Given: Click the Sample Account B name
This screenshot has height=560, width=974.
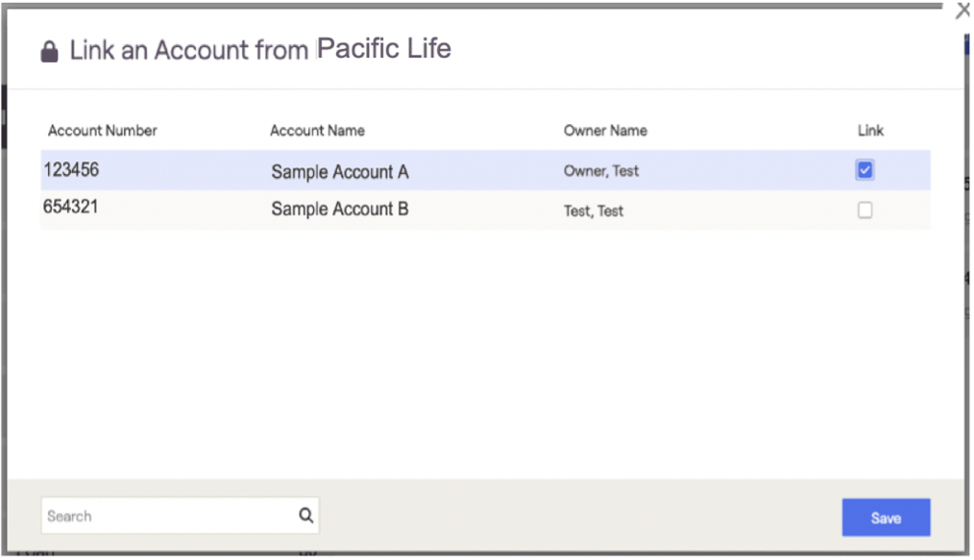Looking at the screenshot, I should (339, 209).
